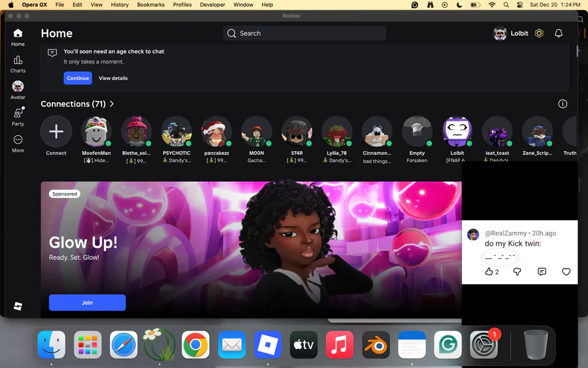Viewport: 588px width, 368px height.
Task: Open Lyllia_78 connection avatar
Action: (336, 131)
